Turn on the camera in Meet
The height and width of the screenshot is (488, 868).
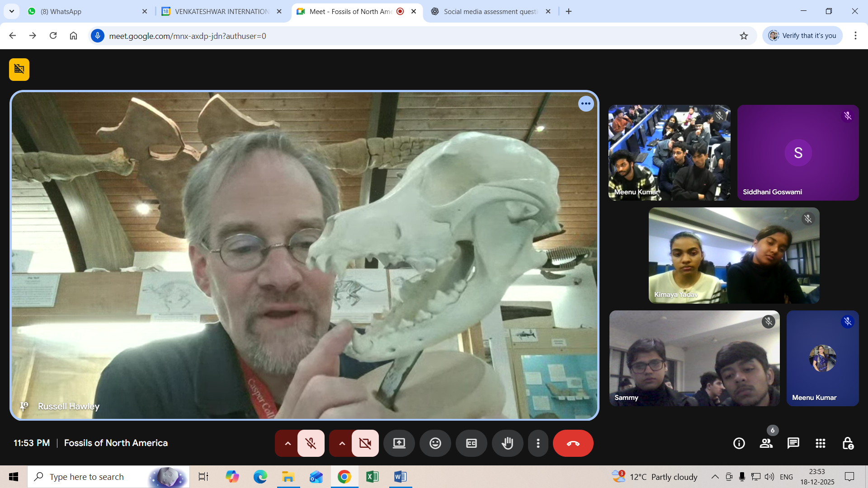pos(365,443)
